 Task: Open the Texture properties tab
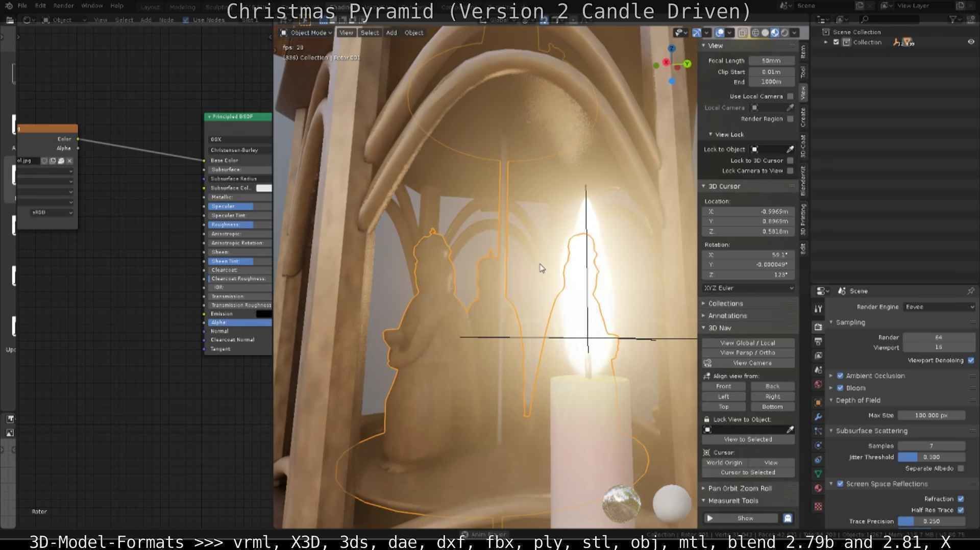pos(818,507)
